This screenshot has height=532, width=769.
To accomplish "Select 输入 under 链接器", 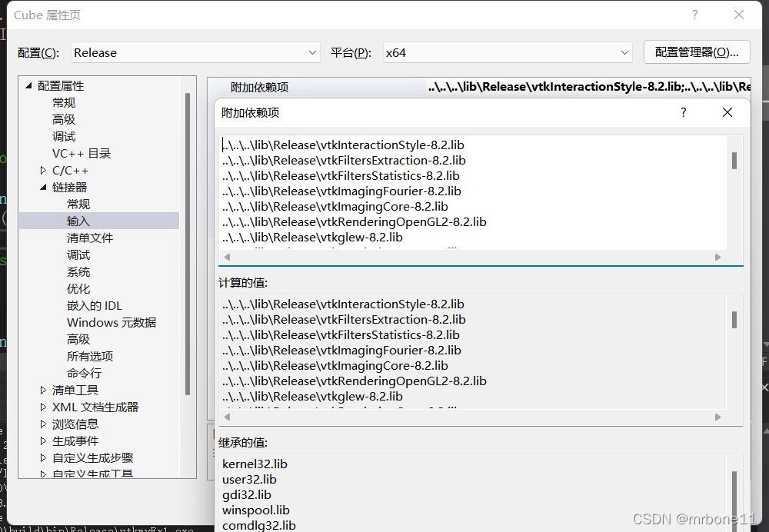I will (x=78, y=221).
